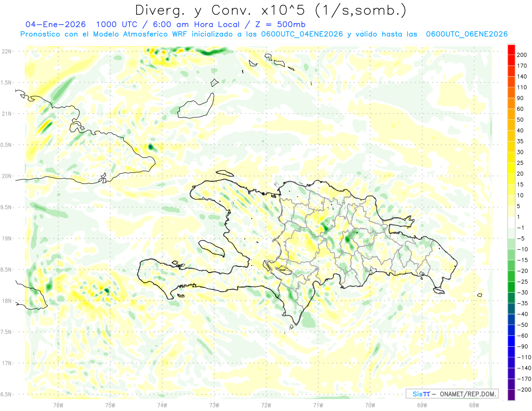Select the orange colorbar segment between 60 and 90
This screenshot has height=411, width=532.
pos(512,104)
